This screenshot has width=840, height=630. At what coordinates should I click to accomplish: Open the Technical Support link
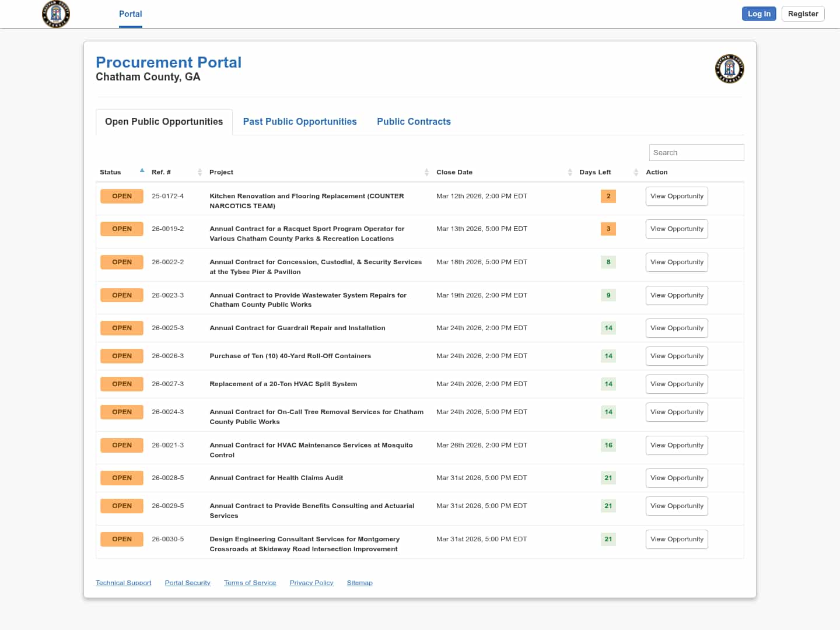(x=123, y=583)
